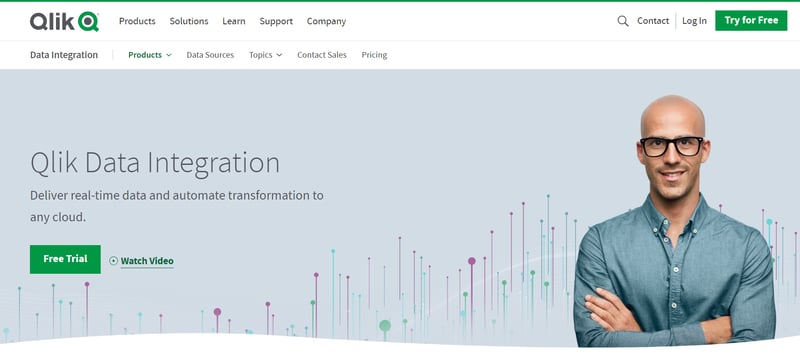Screen dimensions: 800x364
Task: Click the Watch Video link text
Action: pos(147,261)
